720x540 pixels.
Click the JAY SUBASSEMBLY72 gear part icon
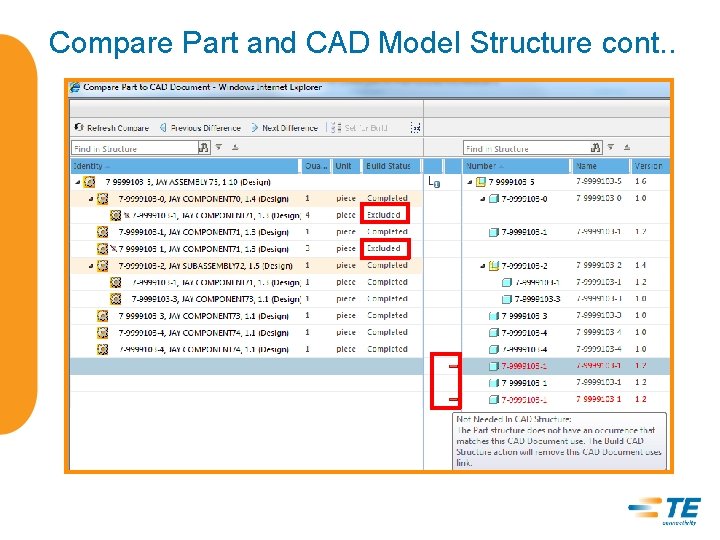pyautogui.click(x=102, y=265)
